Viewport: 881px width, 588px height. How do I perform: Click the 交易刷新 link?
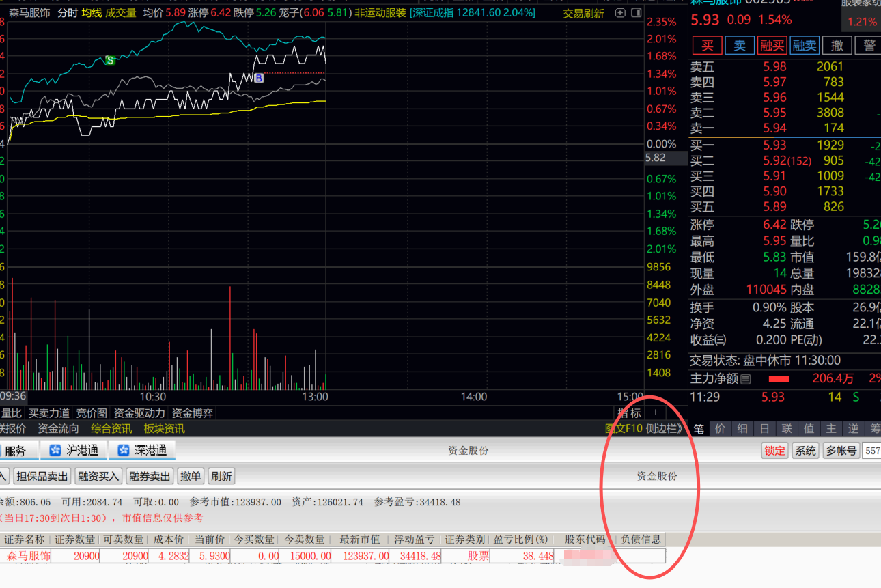583,13
